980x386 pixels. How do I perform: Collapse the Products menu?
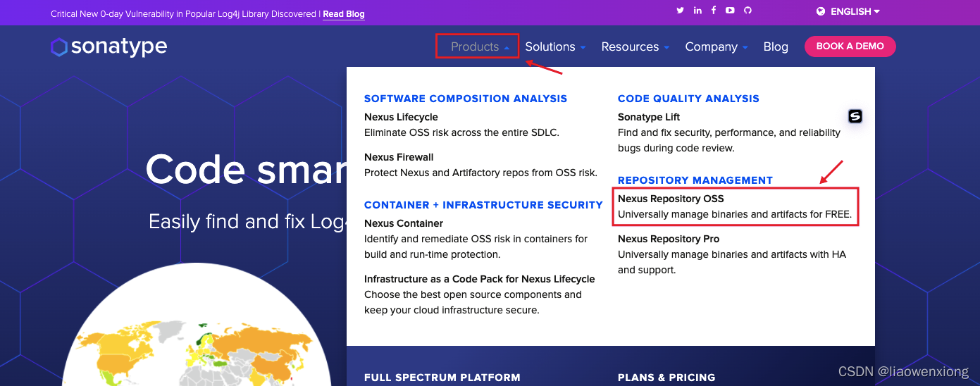point(480,46)
